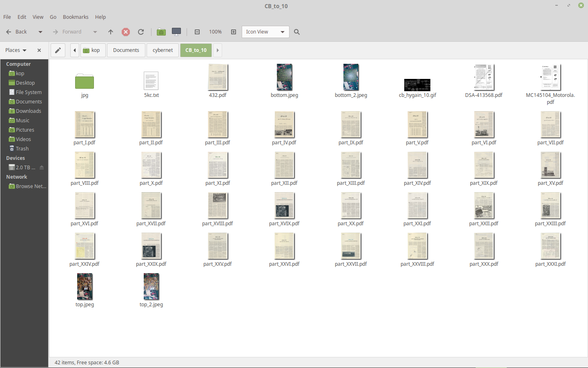The height and width of the screenshot is (368, 588).
Task: Stop loading with the red stop icon
Action: (x=126, y=31)
